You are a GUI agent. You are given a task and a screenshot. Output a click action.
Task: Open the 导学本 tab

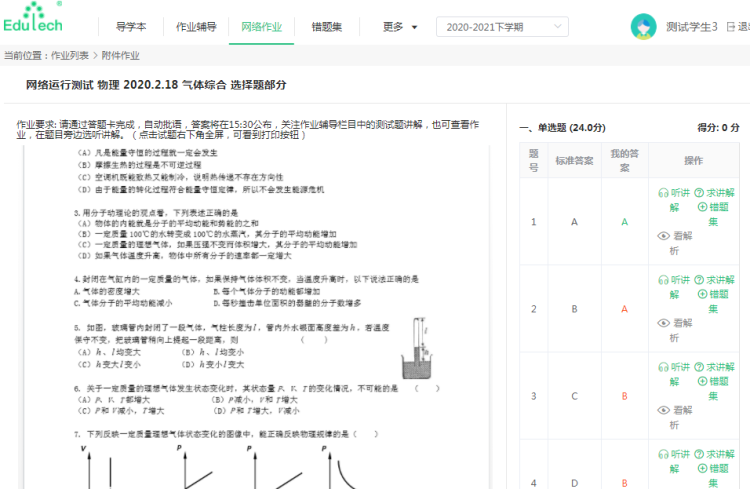point(131,27)
